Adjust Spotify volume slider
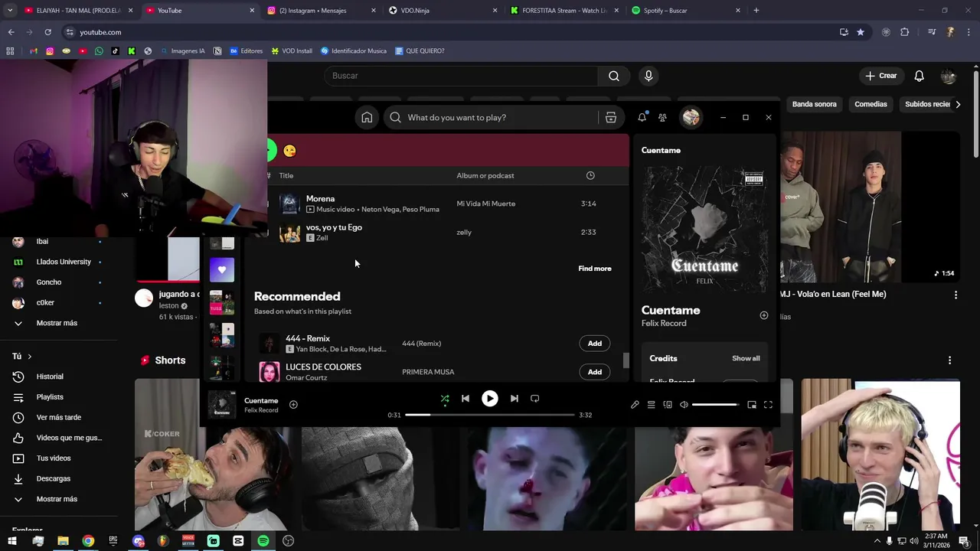This screenshot has height=551, width=980. [x=716, y=405]
